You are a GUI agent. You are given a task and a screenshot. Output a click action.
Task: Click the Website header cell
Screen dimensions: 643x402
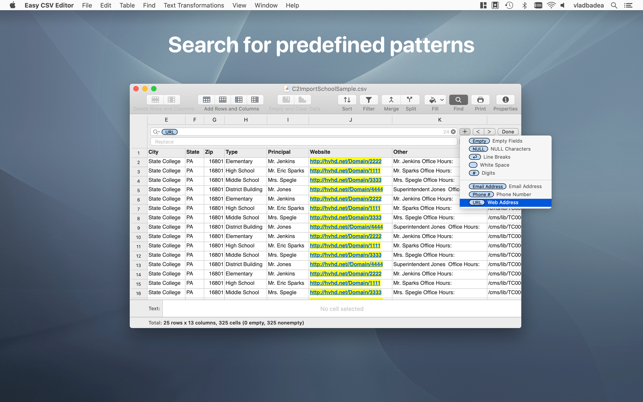(x=350, y=152)
